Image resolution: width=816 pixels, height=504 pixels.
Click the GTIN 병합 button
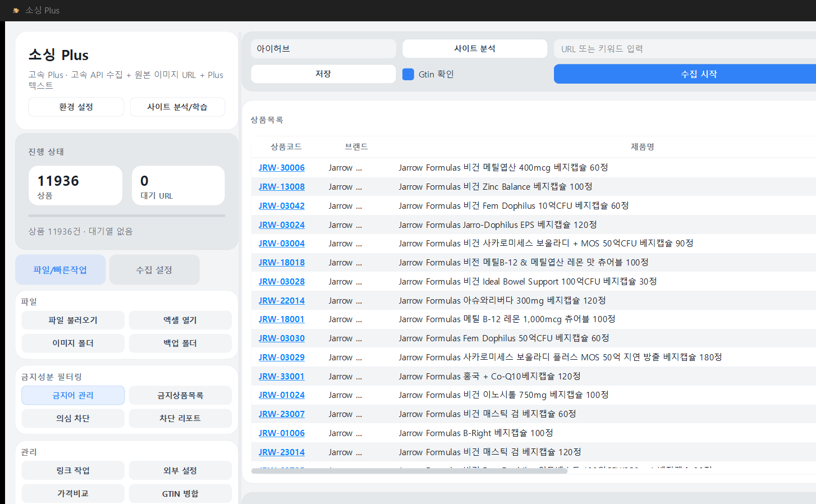point(180,494)
